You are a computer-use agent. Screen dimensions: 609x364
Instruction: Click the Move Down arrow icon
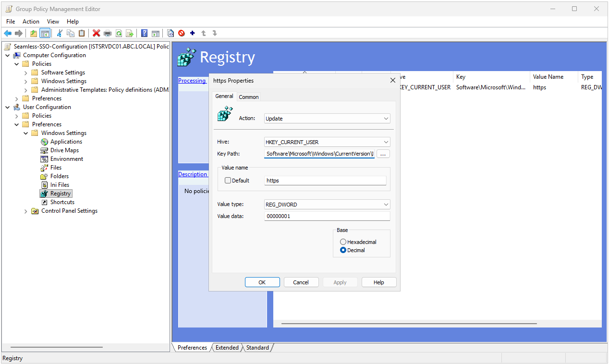pyautogui.click(x=215, y=33)
